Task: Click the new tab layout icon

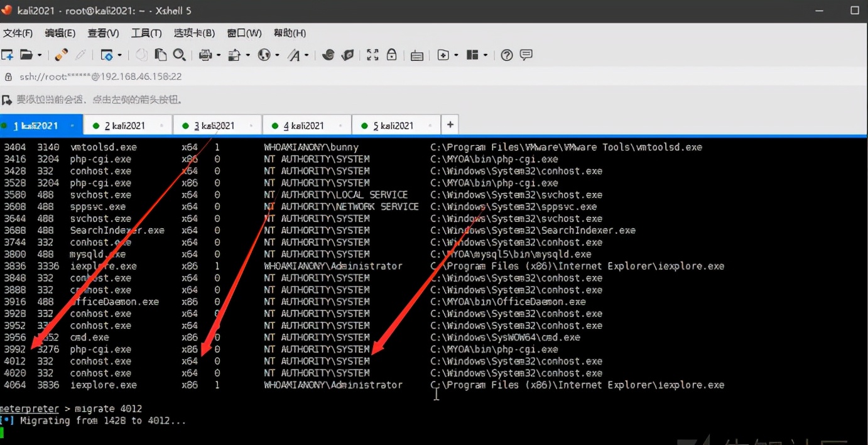Action: tap(443, 55)
